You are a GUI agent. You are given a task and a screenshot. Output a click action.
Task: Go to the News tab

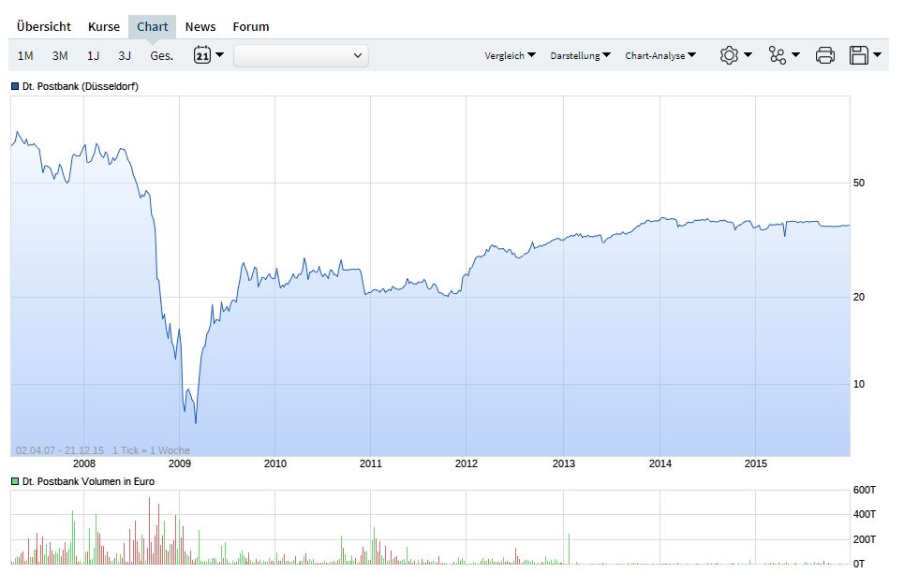click(200, 27)
